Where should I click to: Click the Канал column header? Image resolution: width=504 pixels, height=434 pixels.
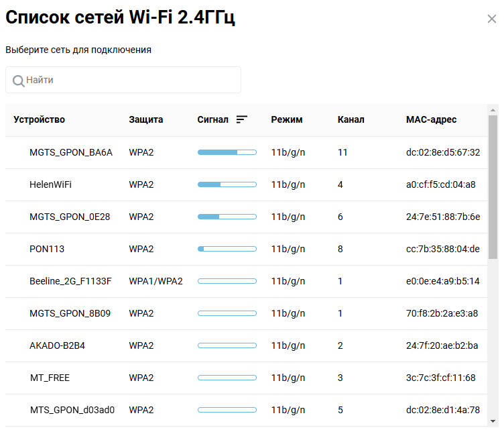pos(351,119)
